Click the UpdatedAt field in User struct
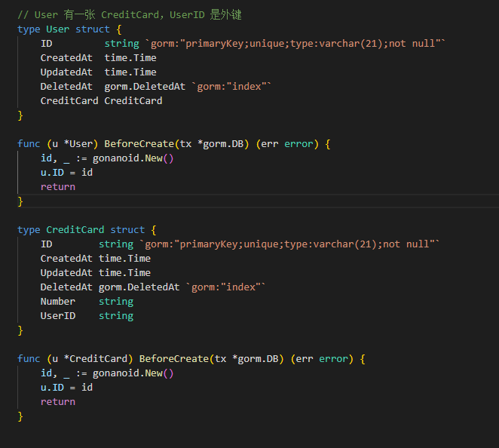This screenshot has height=448, width=499. [x=66, y=72]
